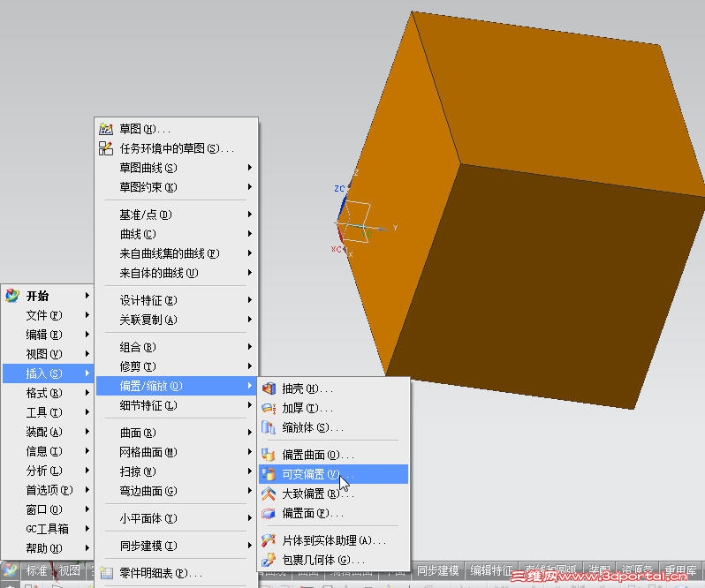
Task: Choose 偏置曲面(O)... from the submenu
Action: point(334,455)
